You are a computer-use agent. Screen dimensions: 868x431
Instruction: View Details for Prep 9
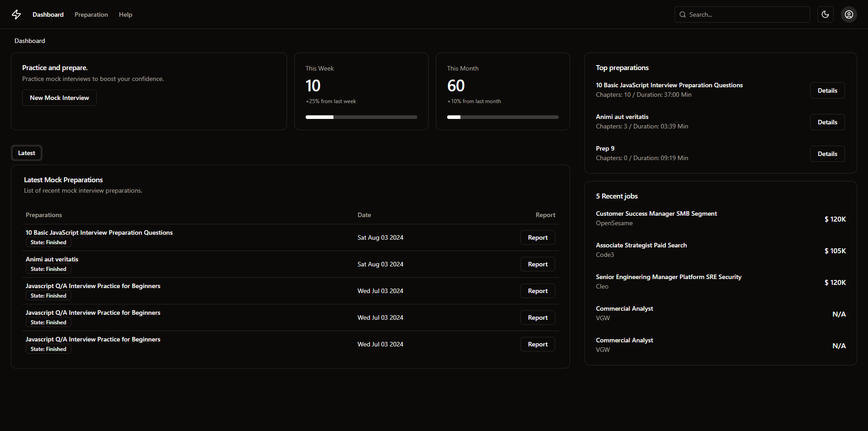[827, 154]
